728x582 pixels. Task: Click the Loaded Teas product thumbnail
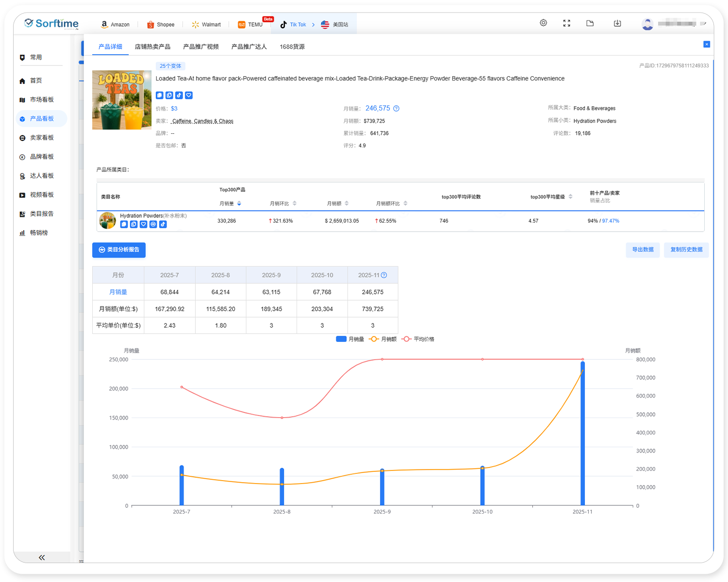[x=122, y=100]
